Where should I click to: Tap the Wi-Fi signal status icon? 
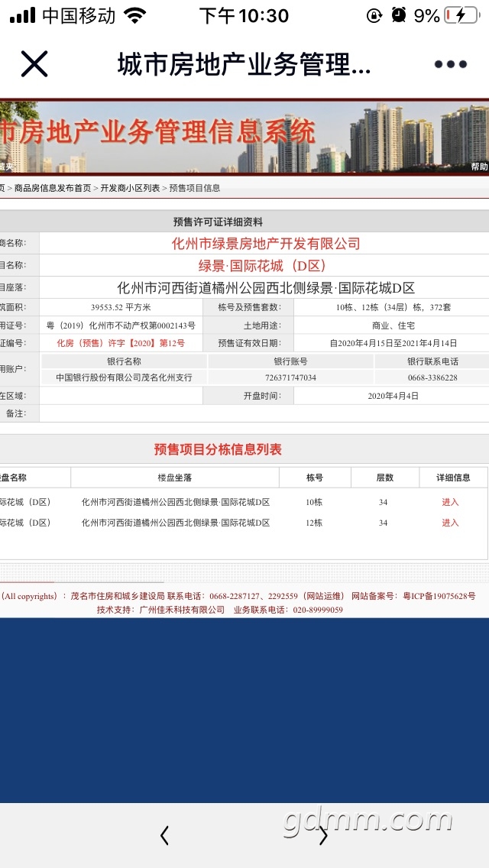coord(134,15)
